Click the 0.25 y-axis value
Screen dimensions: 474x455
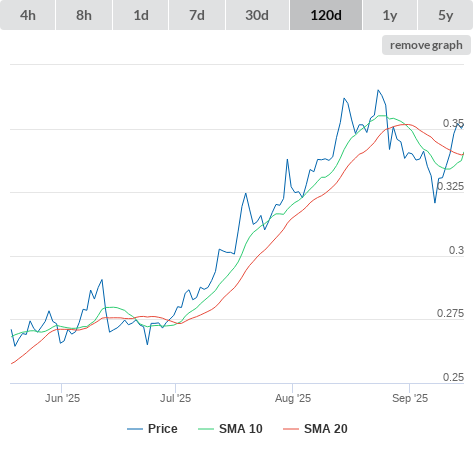coord(453,377)
